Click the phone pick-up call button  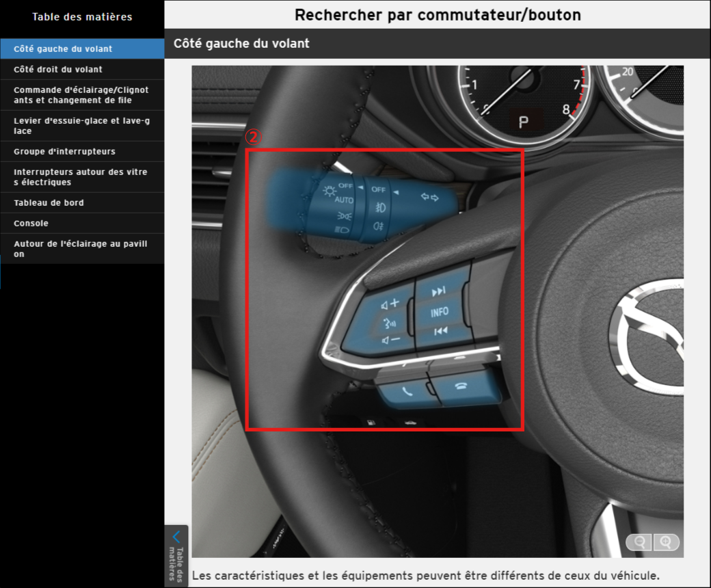(407, 392)
